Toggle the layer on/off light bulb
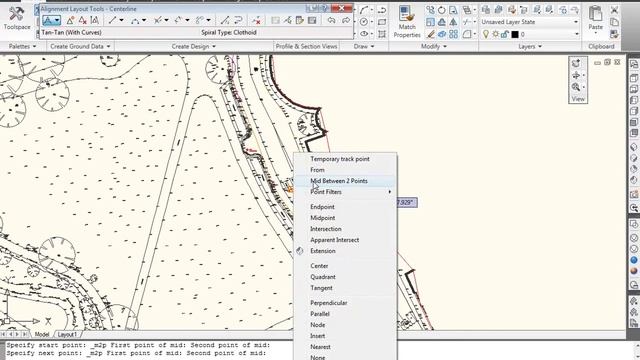The height and width of the screenshot is (360, 640). click(486, 35)
